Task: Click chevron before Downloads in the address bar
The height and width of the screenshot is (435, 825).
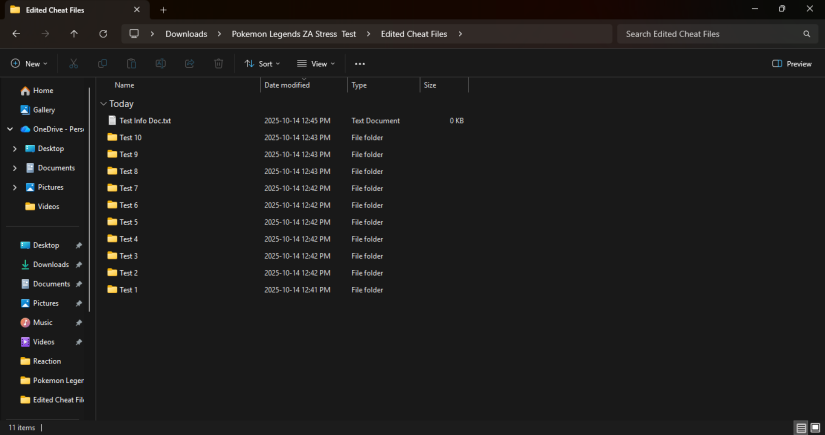Action: (152, 34)
